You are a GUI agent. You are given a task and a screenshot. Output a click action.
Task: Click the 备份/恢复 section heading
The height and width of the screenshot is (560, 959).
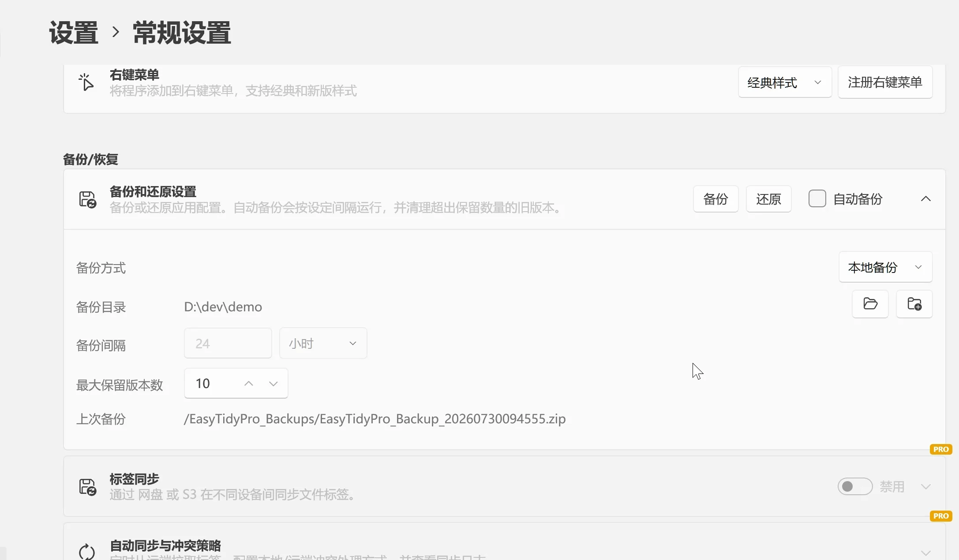tap(90, 159)
